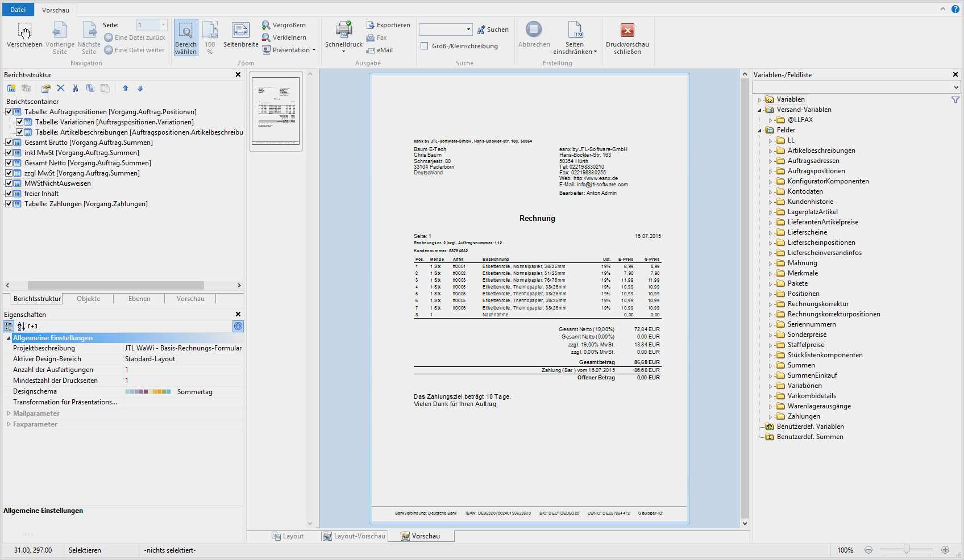
Task: Sort properties alphabetically in Eigenschaften
Action: pyautogui.click(x=21, y=326)
